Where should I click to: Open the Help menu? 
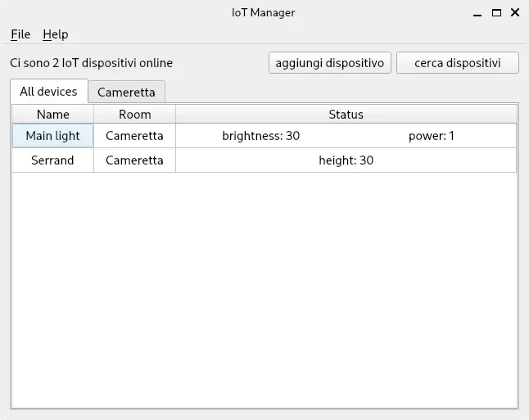(56, 34)
